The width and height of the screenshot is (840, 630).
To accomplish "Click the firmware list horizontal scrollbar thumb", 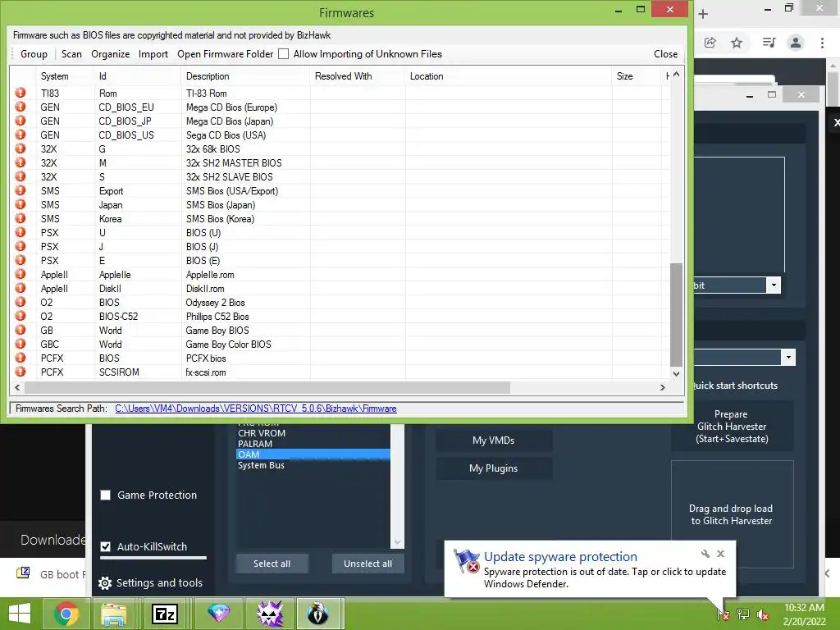I will 267,387.
